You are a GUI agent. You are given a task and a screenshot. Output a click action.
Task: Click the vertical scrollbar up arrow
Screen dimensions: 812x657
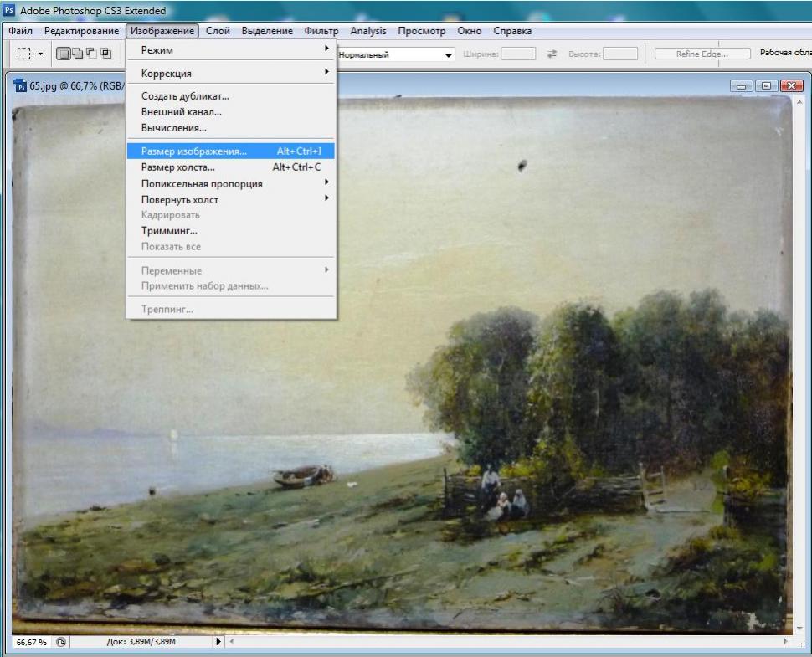799,103
